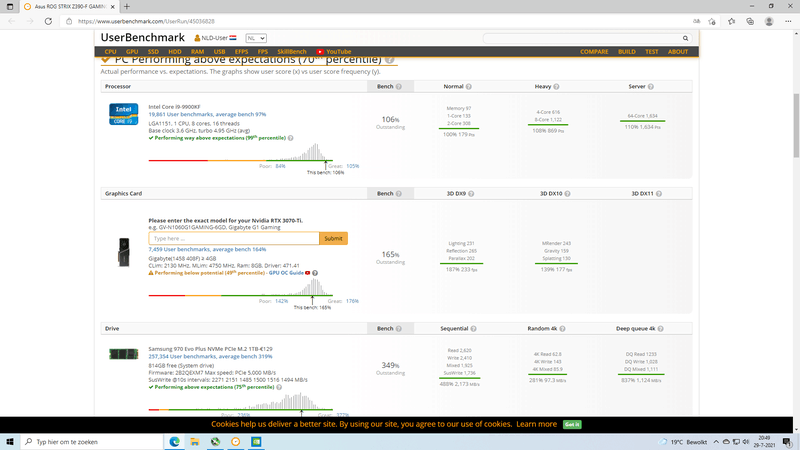Screen dimensions: 800x450
Task: Click BUILD in the navbar
Action: [x=627, y=52]
